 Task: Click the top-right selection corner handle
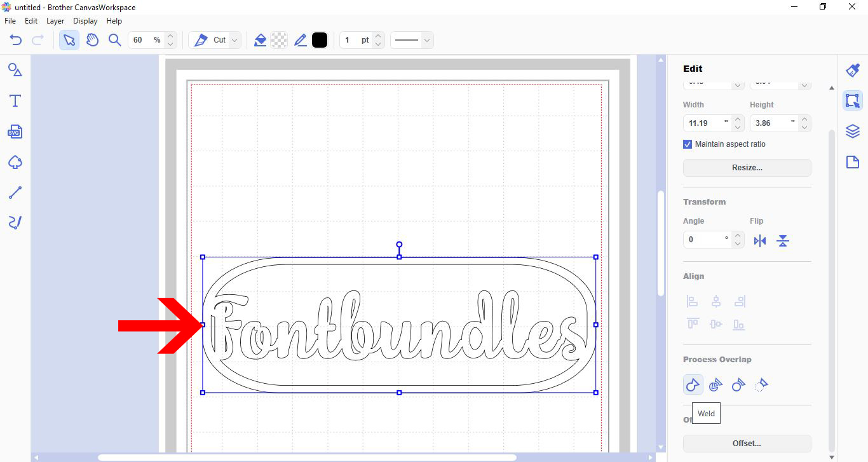tap(595, 257)
